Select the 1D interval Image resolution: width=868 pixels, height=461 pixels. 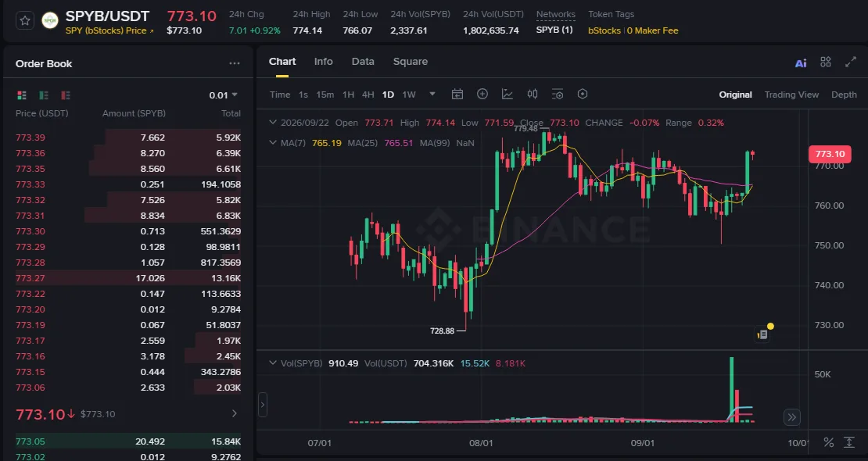388,95
